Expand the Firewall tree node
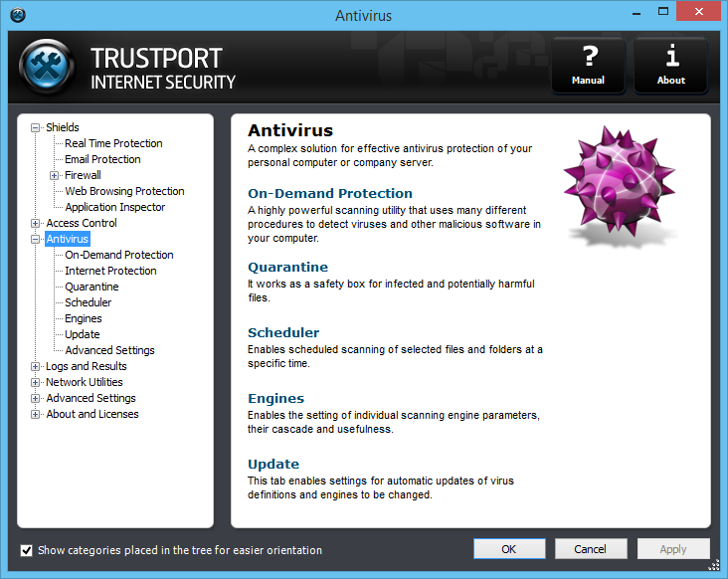The height and width of the screenshot is (579, 728). pos(55,175)
